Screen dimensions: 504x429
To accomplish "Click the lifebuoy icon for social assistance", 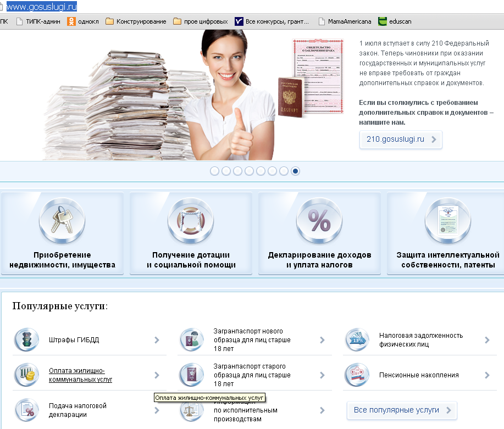I will 191,221.
